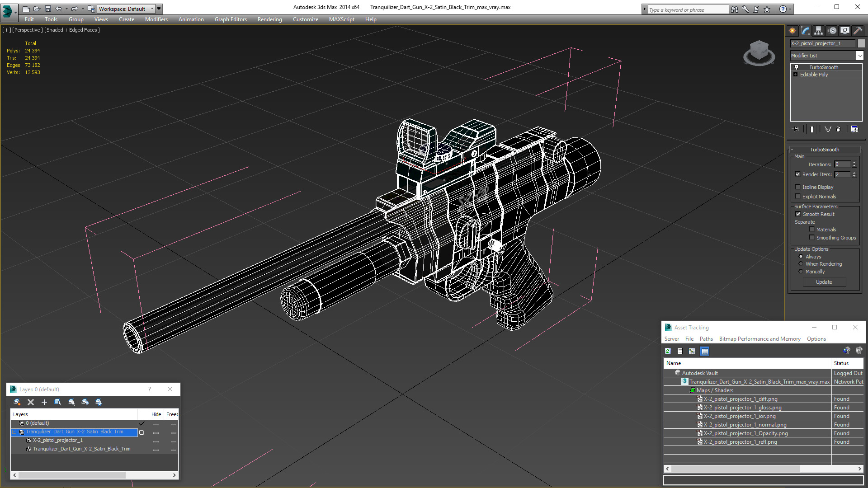Click object color swatch beside object name
This screenshot has width=868, height=488.
861,43
